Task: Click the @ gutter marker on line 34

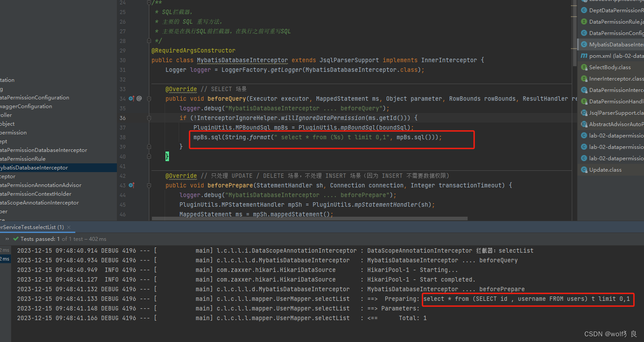Action: coord(139,99)
